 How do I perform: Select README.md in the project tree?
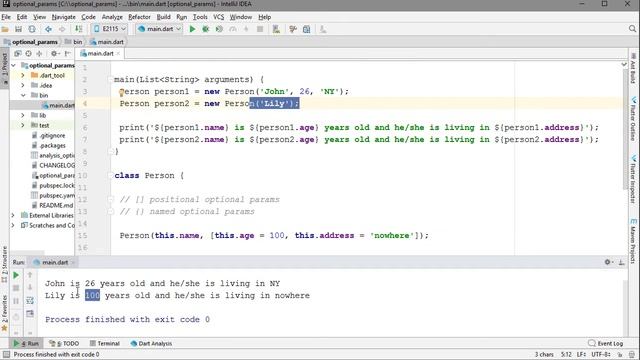pyautogui.click(x=52, y=205)
